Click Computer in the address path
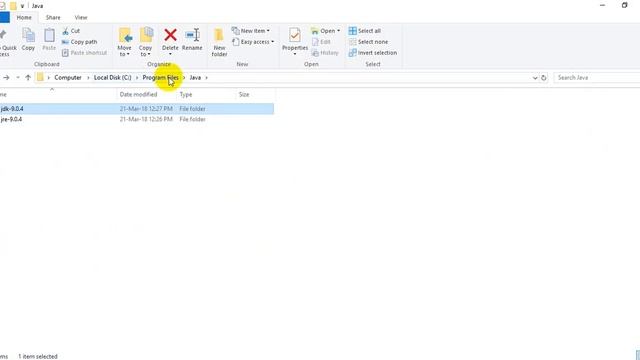Screen dimensions: 640x360 [68, 78]
